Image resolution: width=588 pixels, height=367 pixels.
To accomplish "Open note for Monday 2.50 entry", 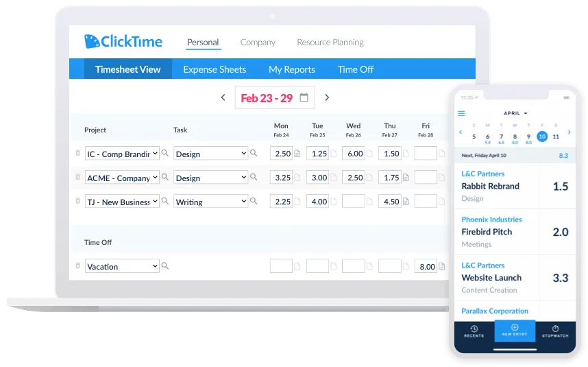I will click(x=297, y=154).
